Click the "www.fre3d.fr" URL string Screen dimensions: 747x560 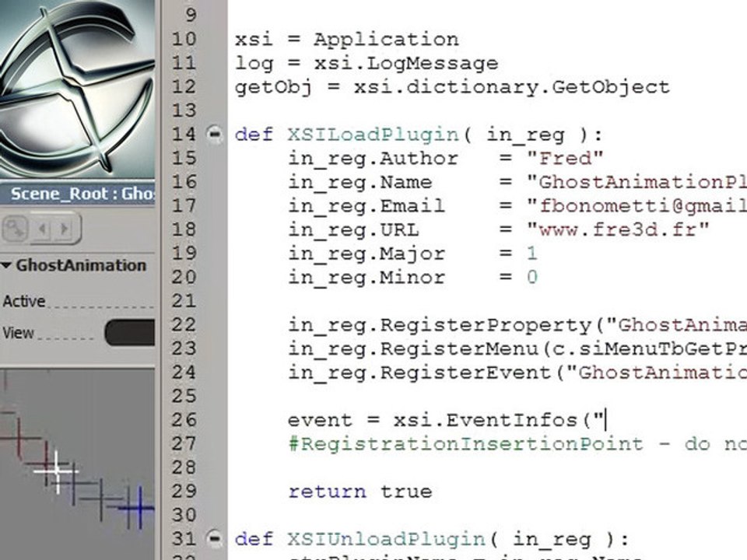(x=619, y=229)
